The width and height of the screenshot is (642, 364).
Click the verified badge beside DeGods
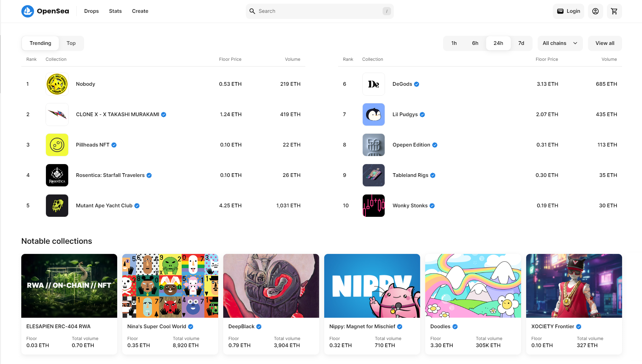pos(417,84)
